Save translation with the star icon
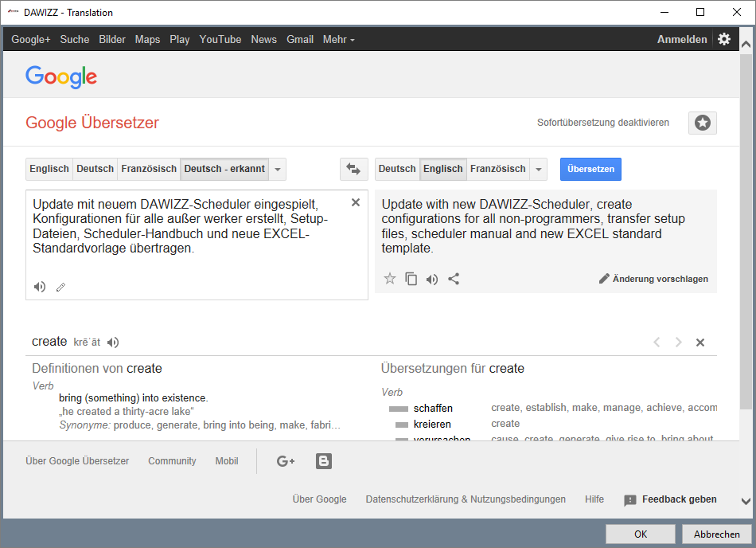Viewport: 756px width, 548px height. click(390, 279)
